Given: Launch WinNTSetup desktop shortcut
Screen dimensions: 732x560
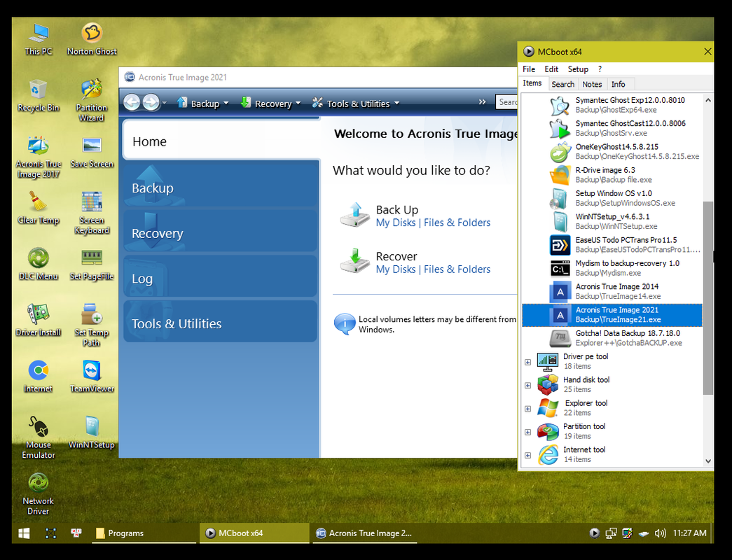Looking at the screenshot, I should click(92, 433).
